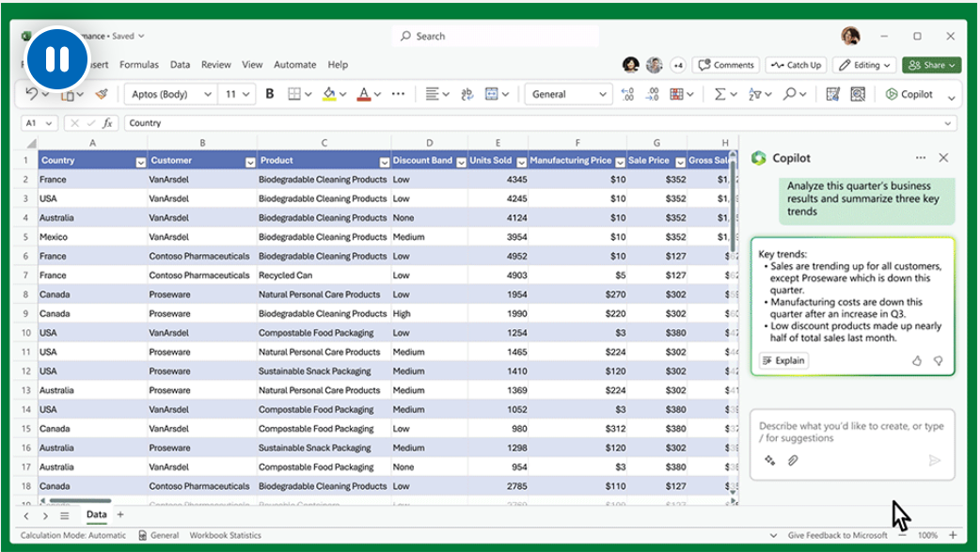
Task: Click the Undo arrow icon
Action: pyautogui.click(x=31, y=94)
